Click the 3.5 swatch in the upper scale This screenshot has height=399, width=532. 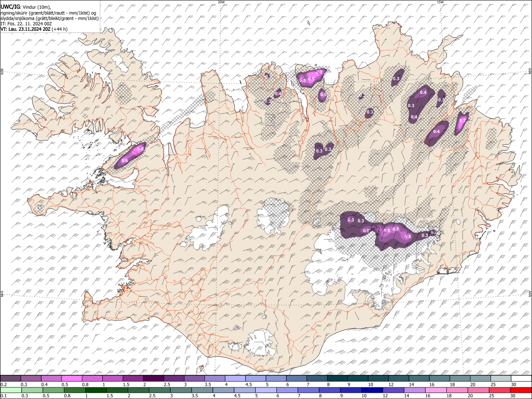214,378
